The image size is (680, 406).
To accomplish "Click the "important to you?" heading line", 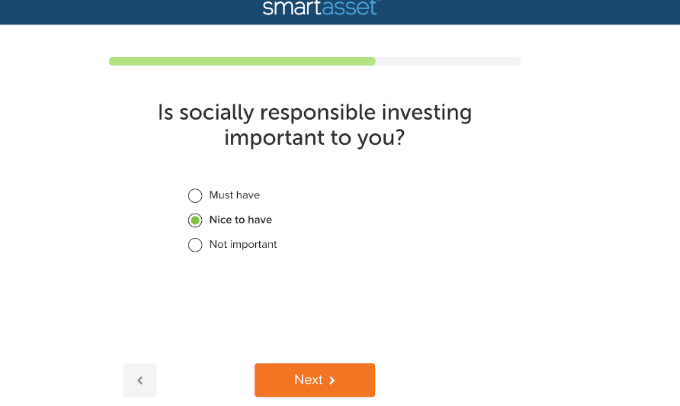I will (x=314, y=138).
